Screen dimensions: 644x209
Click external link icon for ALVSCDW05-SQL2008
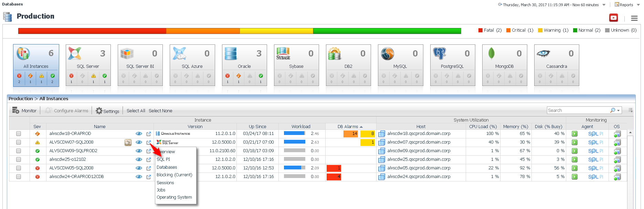click(x=149, y=168)
